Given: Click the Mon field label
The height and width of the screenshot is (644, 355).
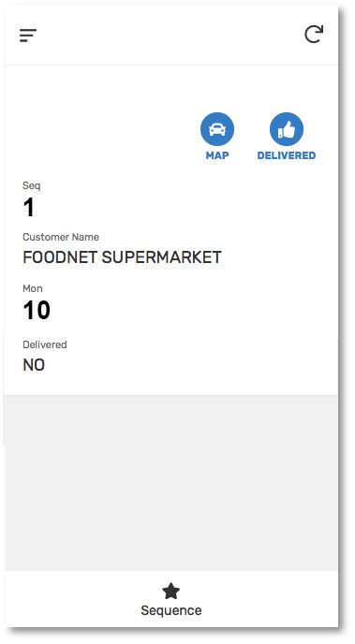Looking at the screenshot, I should (33, 288).
